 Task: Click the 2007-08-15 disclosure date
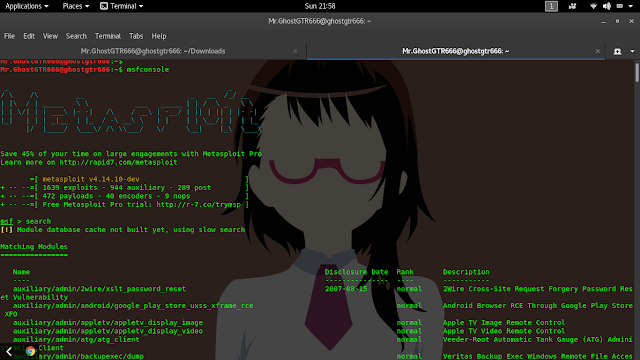[346, 289]
